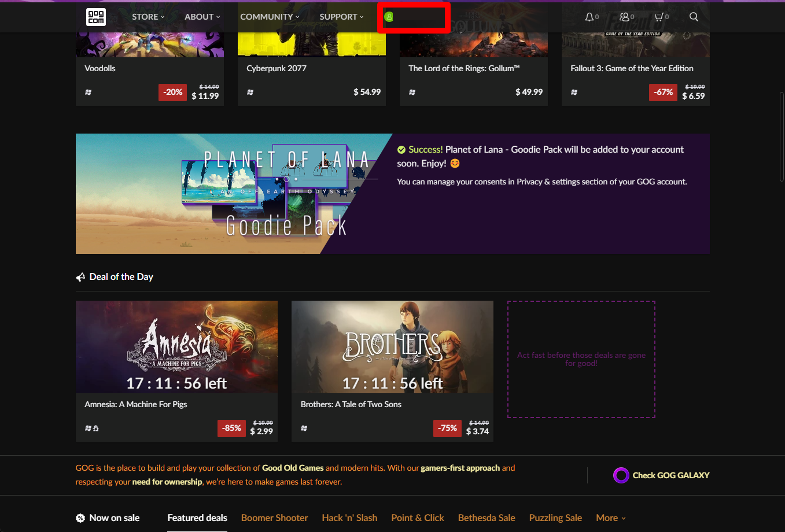Click Windows icon on Voodolls card
Image resolution: width=785 pixels, height=532 pixels.
pyautogui.click(x=88, y=92)
